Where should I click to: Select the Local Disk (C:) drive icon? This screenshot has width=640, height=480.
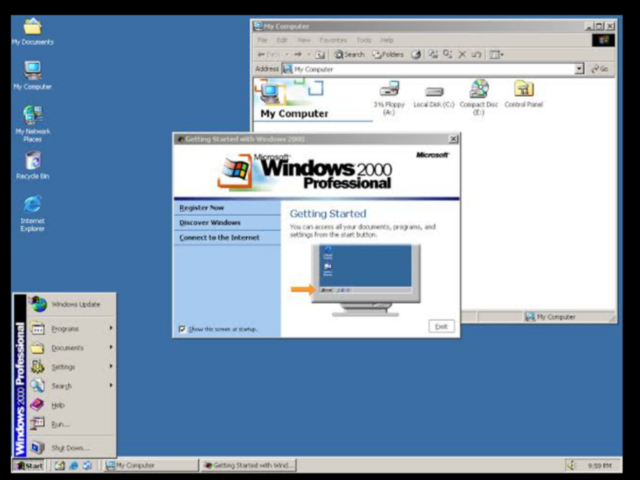(x=433, y=96)
